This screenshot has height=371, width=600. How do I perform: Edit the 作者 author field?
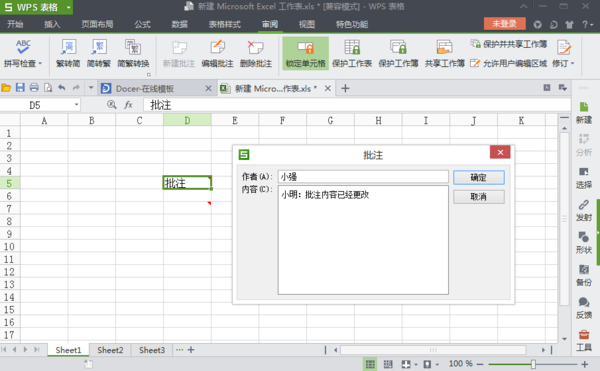(363, 177)
